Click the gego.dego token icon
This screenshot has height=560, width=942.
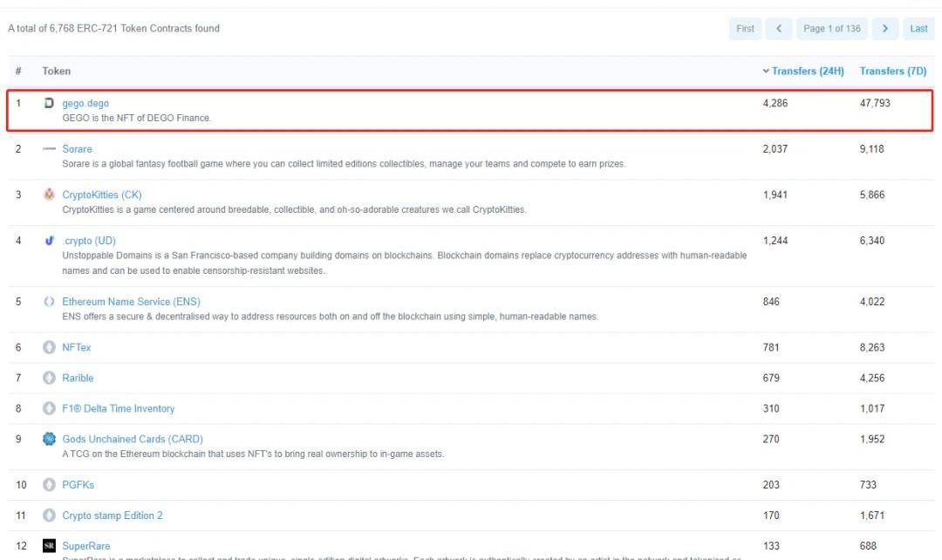point(49,103)
